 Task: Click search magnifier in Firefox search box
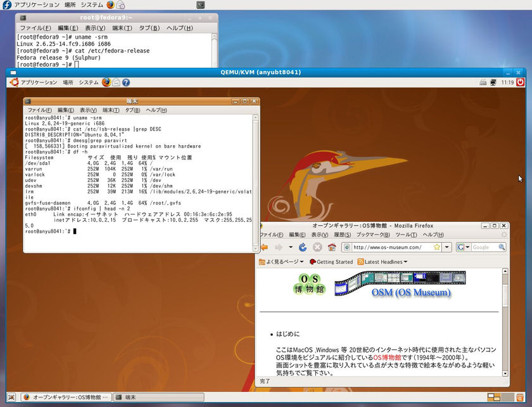(x=502, y=247)
